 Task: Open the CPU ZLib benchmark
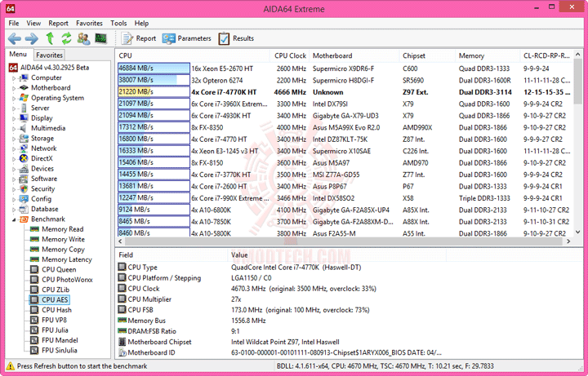coord(56,290)
